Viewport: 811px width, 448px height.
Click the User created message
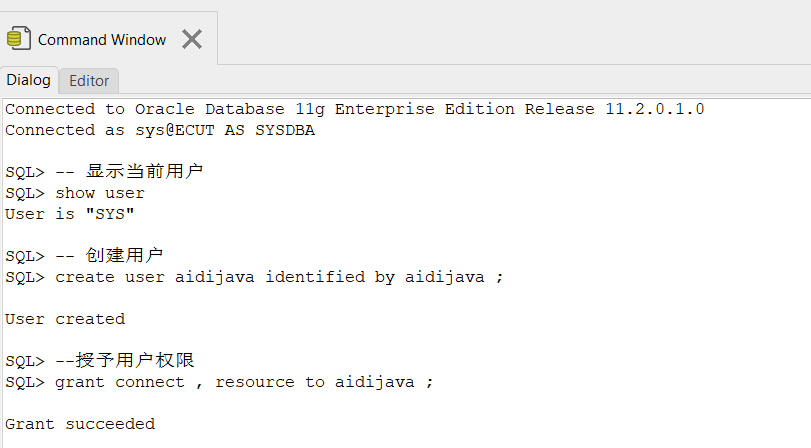tap(65, 319)
